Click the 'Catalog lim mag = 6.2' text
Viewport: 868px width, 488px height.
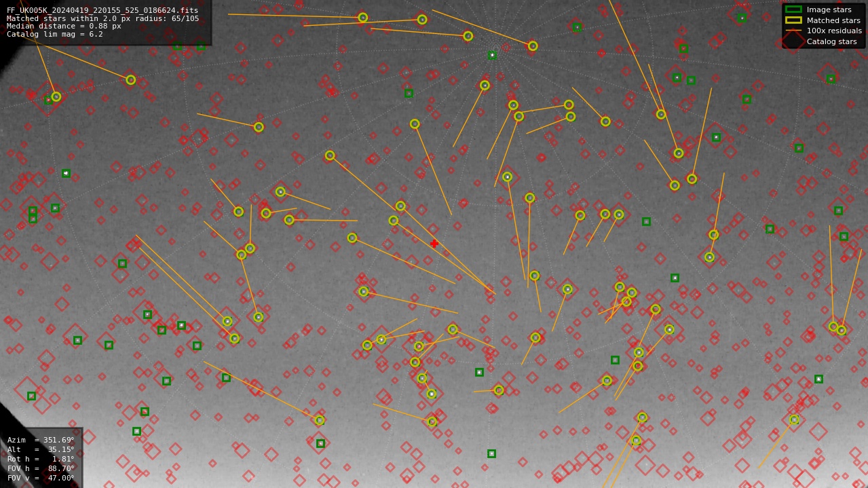[55, 35]
